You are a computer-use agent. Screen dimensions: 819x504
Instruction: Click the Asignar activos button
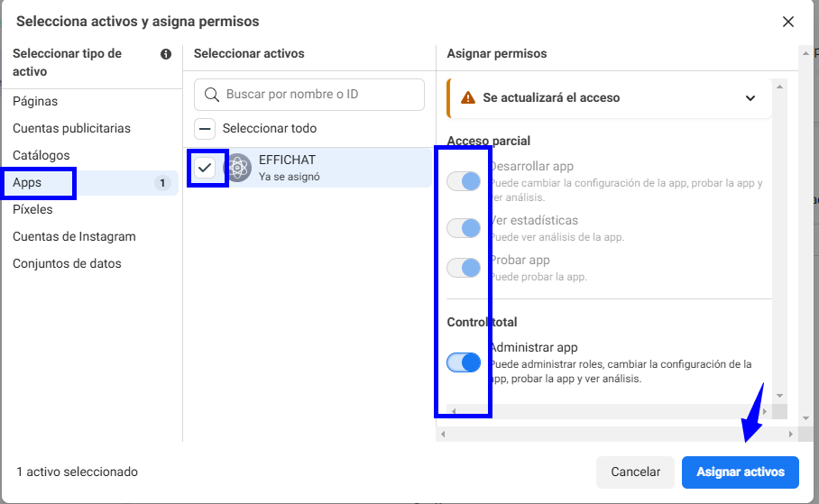coord(740,472)
